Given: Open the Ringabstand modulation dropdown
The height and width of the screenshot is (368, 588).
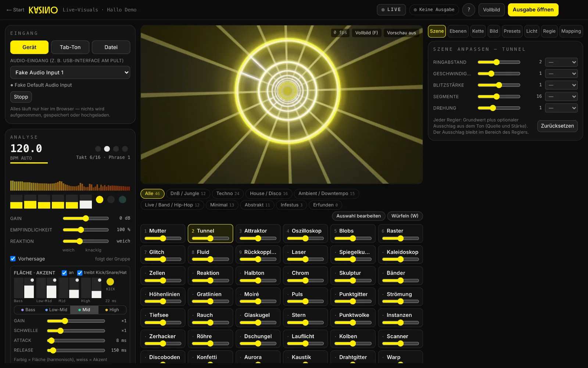Looking at the screenshot, I should 561,62.
